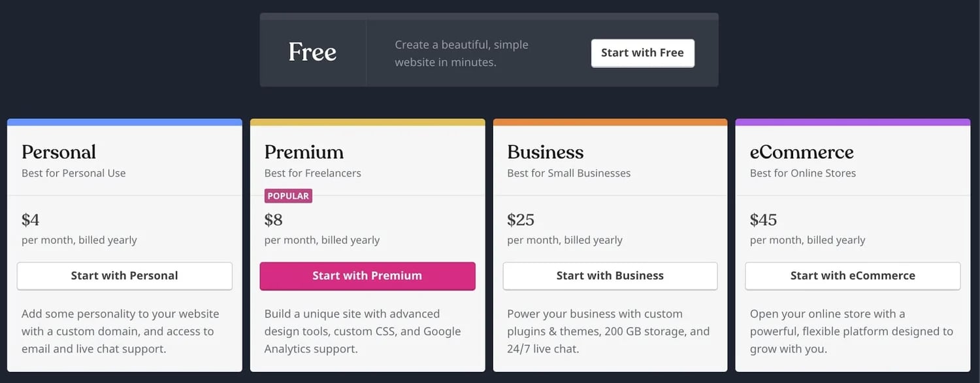
Task: Pick the Start with eCommerce button
Action: point(853,276)
